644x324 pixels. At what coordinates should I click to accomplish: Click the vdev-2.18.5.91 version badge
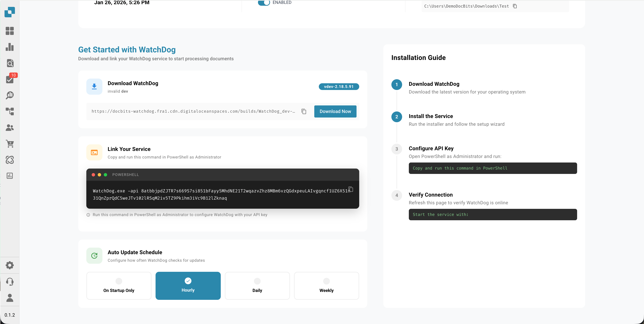click(x=339, y=86)
